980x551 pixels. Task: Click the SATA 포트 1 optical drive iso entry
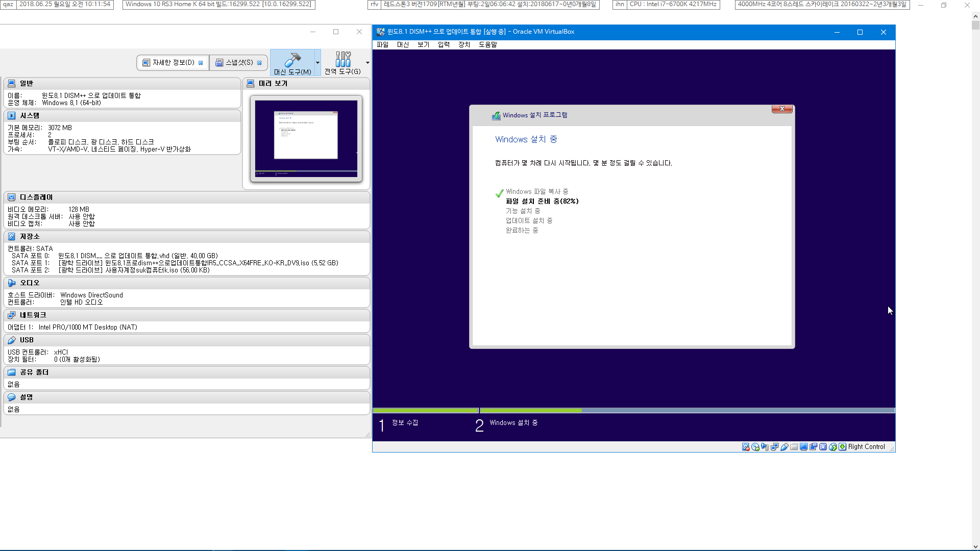pos(198,263)
